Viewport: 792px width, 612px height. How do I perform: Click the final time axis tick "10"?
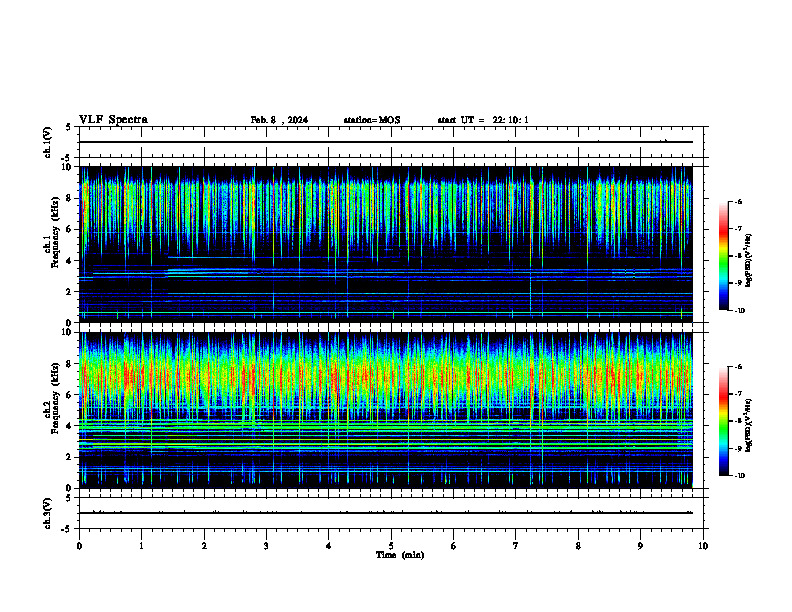703,546
